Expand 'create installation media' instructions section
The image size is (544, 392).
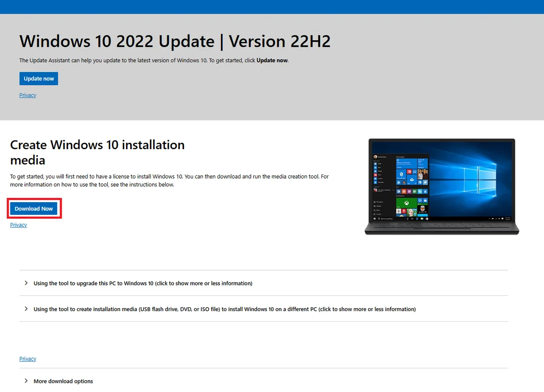pyautogui.click(x=263, y=309)
